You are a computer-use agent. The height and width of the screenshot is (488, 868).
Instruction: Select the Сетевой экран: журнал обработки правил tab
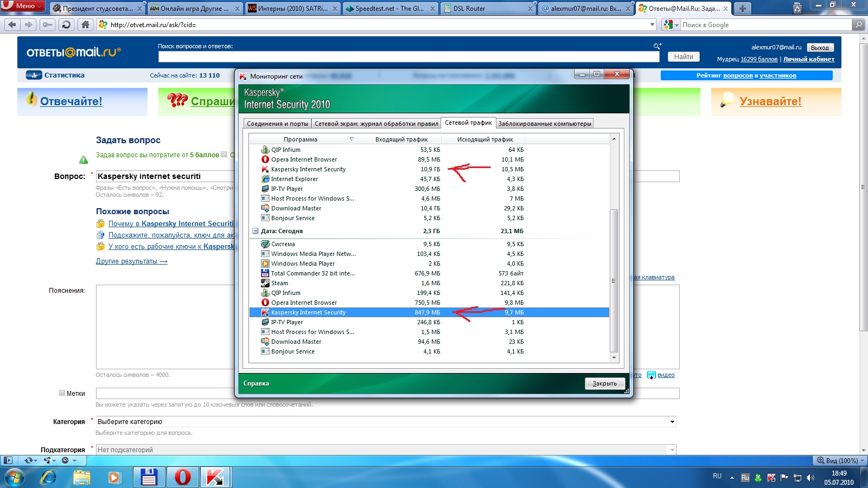(376, 124)
